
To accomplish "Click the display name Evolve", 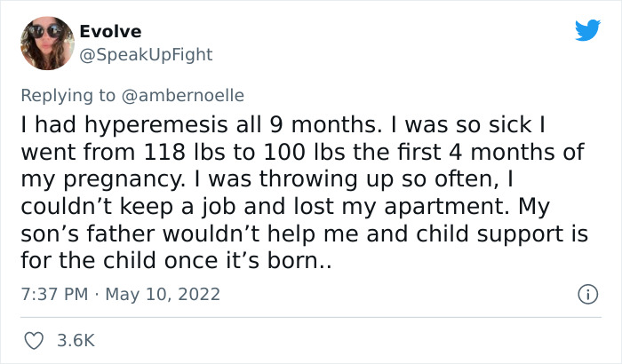I will [110, 31].
